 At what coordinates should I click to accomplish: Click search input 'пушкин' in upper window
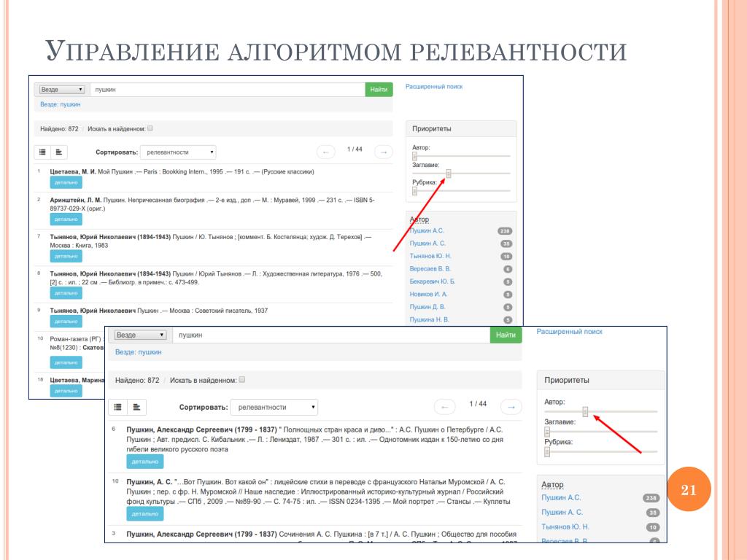[228, 90]
